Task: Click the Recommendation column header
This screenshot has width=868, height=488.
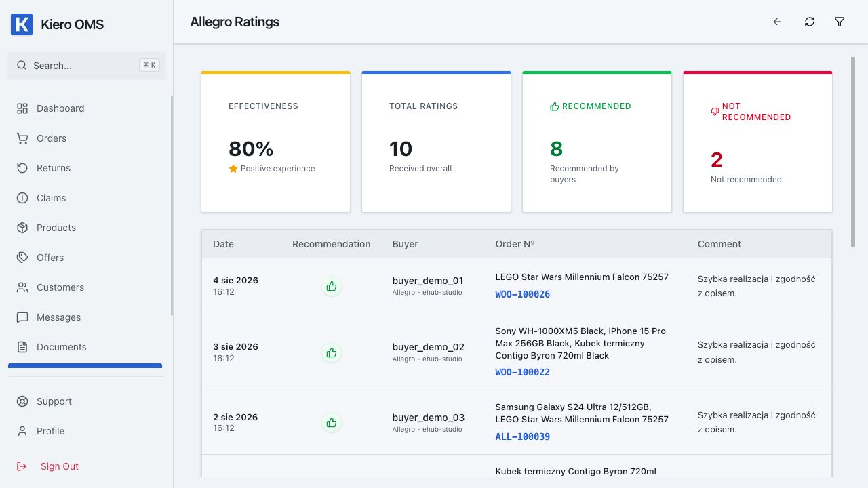Action: [x=332, y=244]
